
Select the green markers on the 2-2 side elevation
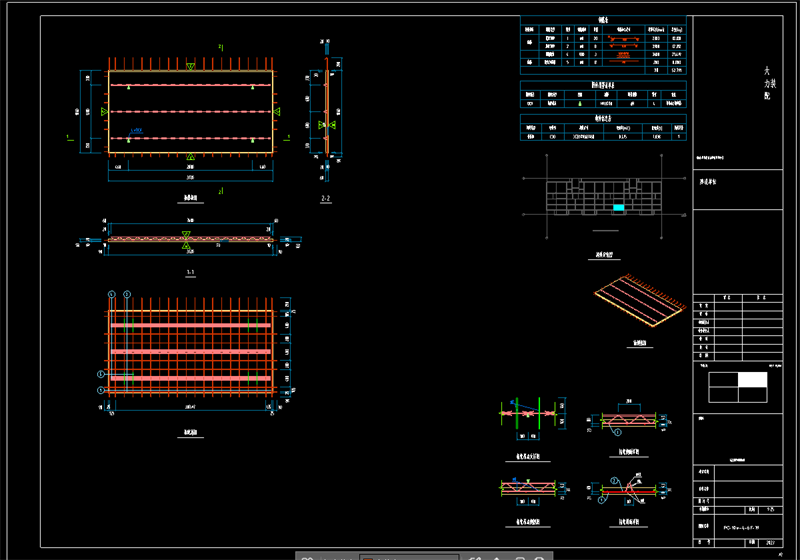(x=327, y=124)
